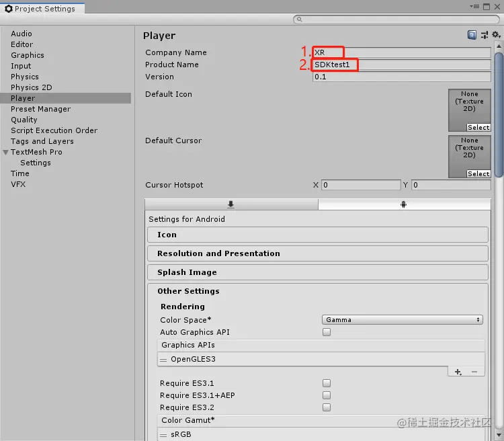Select TextMesh Pro Settings child item
Viewport: 504px width, 441px height.
click(36, 163)
